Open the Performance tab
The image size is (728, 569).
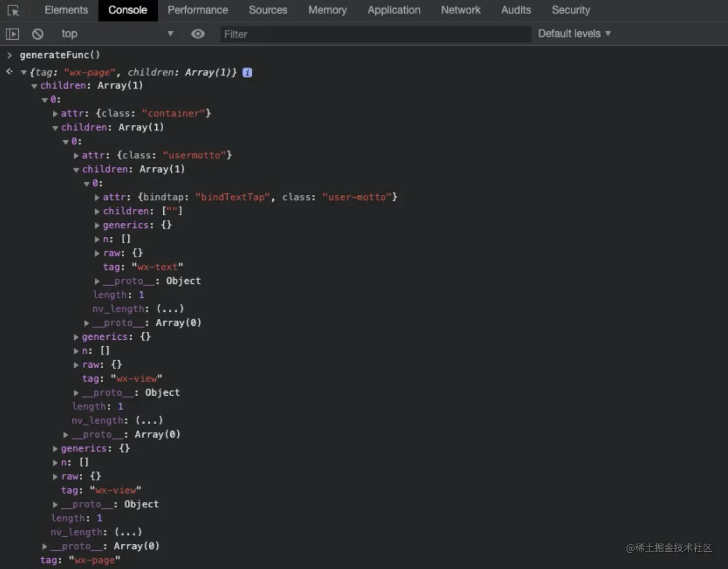198,10
